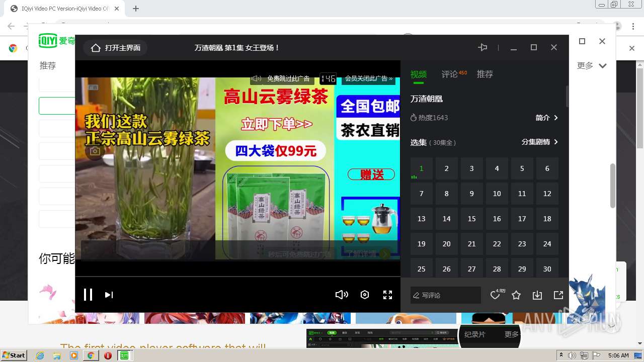Select episode 27

[472, 268]
